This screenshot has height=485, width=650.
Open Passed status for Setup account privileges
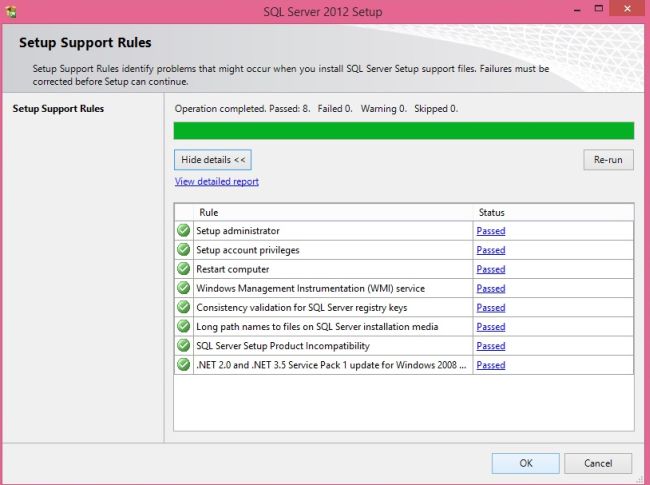tap(491, 250)
